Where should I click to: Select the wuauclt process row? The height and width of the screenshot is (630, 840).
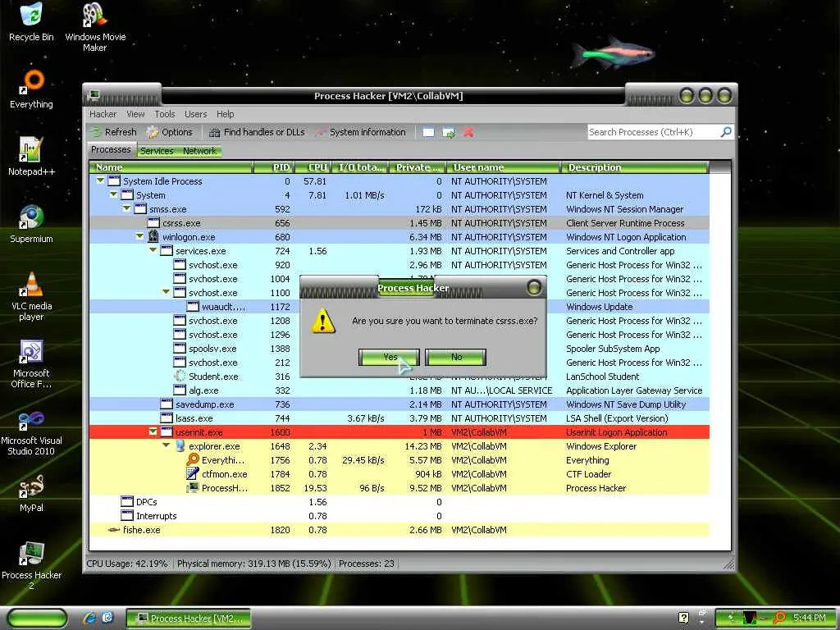click(x=399, y=307)
